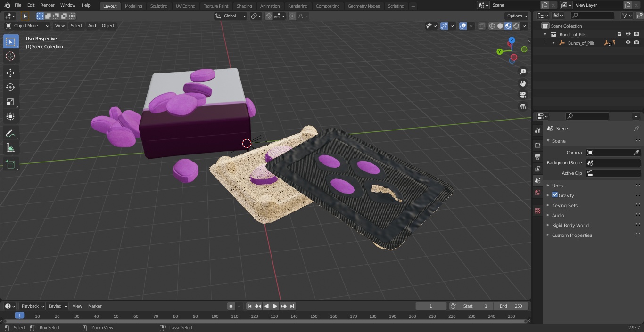This screenshot has width=644, height=332.
Task: Play the animation in reverse
Action: point(267,306)
